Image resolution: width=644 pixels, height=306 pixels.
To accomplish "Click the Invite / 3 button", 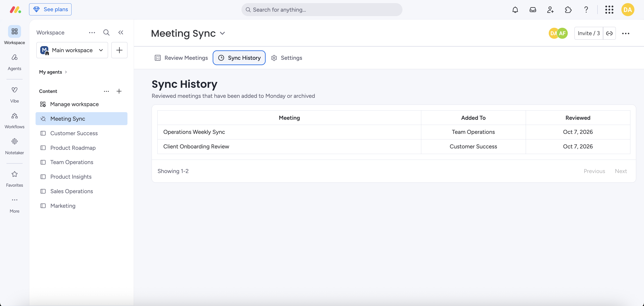I will click(589, 33).
